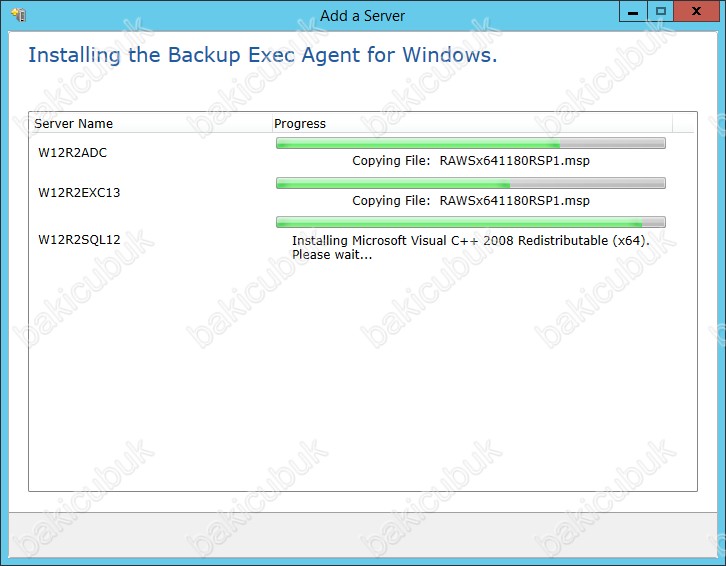Click the Installing Microsoft Visual C++ status
The image size is (726, 566).
[x=470, y=247]
